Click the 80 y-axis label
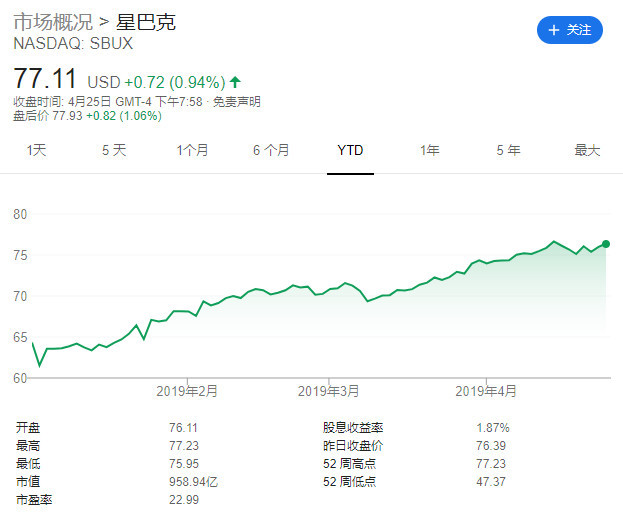623x525 pixels. click(20, 214)
